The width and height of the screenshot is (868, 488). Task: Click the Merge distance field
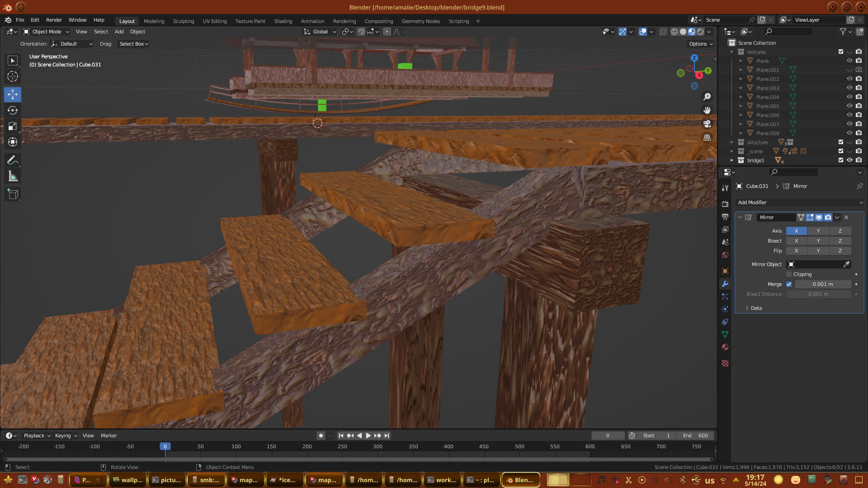pyautogui.click(x=822, y=284)
